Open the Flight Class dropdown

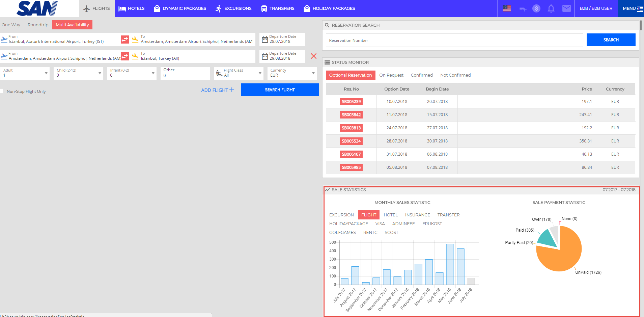(x=260, y=73)
